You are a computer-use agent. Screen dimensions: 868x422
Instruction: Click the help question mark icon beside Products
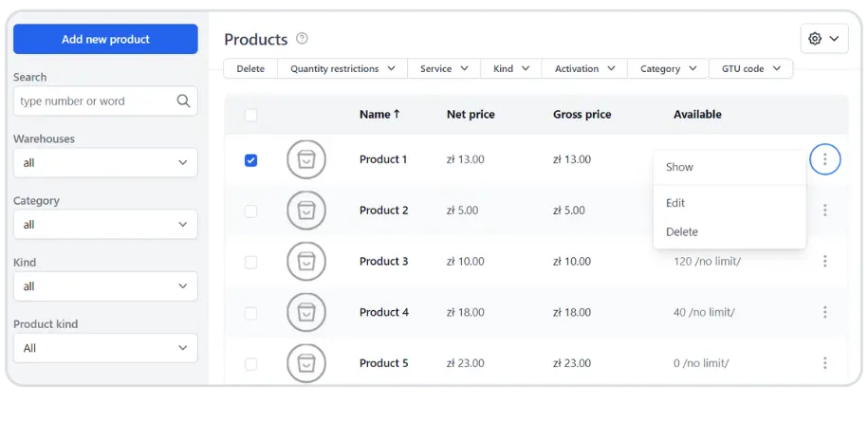(x=302, y=39)
